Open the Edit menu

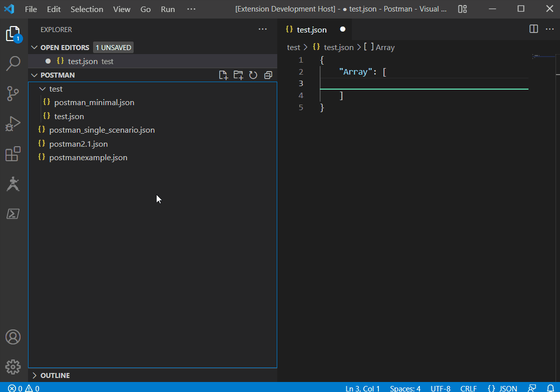pyautogui.click(x=54, y=9)
